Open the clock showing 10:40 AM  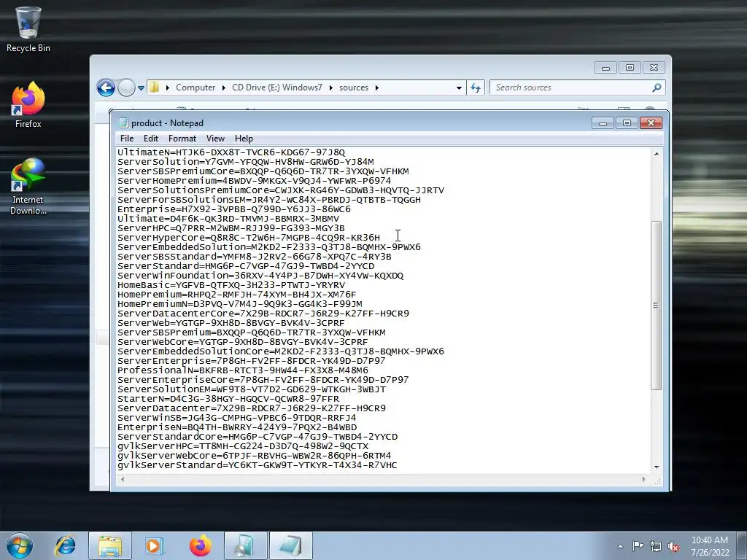(710, 546)
